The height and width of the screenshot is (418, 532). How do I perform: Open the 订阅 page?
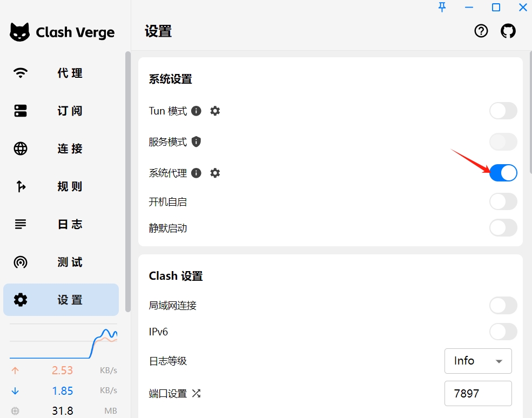[x=61, y=111]
